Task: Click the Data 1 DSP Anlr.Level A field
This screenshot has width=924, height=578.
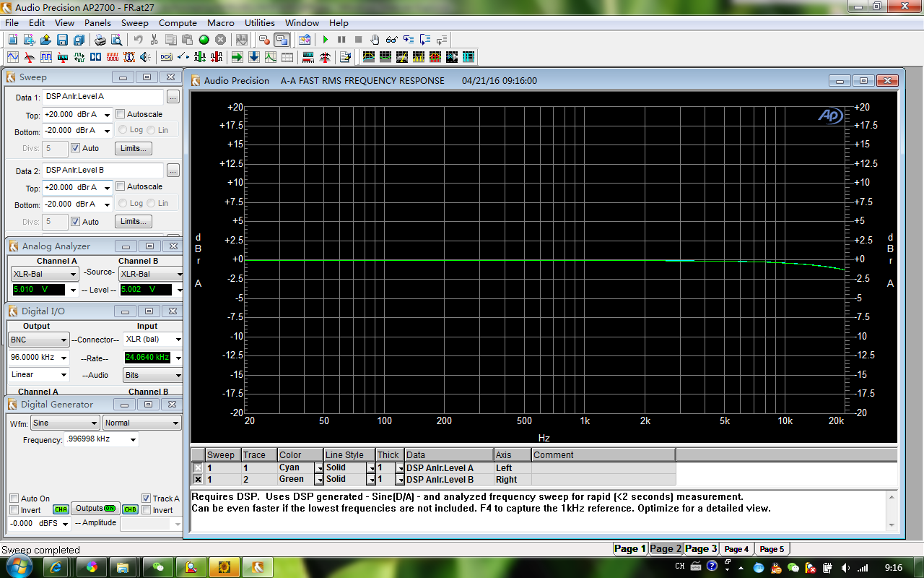Action: [103, 97]
